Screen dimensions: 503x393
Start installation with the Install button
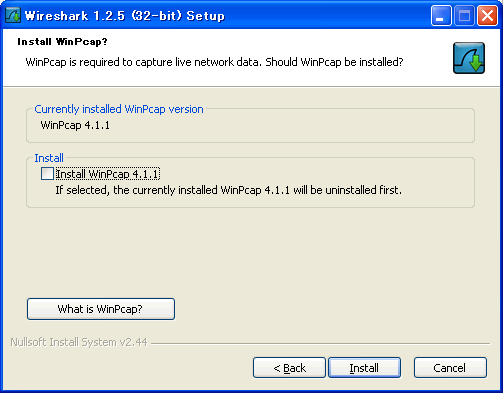pos(364,368)
